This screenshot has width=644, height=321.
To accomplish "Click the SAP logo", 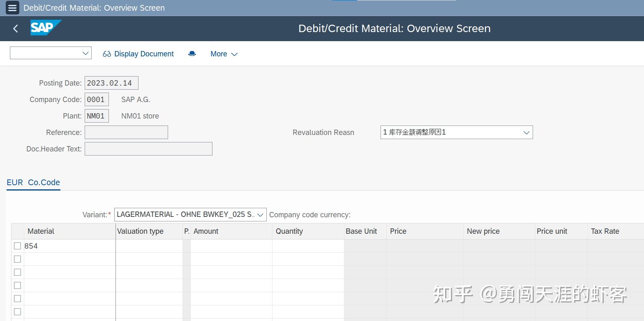I will tap(46, 28).
